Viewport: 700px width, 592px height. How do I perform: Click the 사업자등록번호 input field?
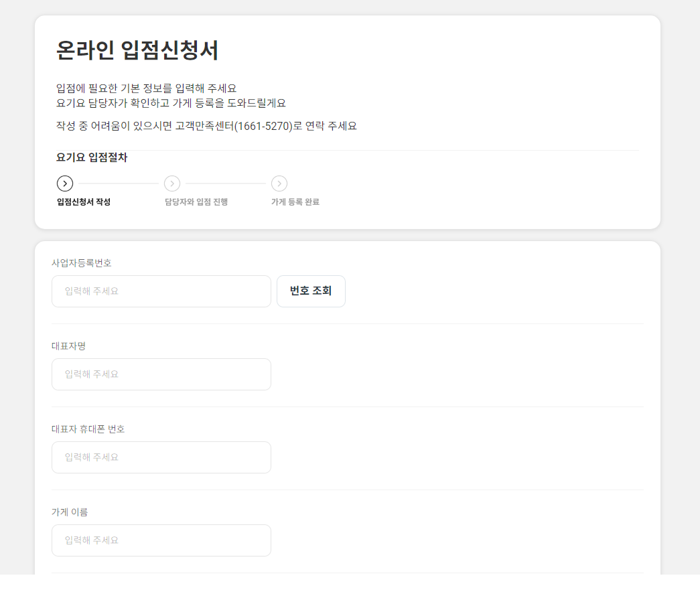pos(161,291)
